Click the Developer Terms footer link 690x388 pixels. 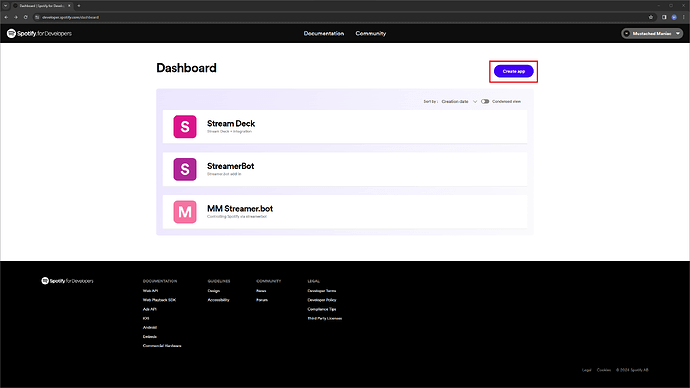click(x=322, y=291)
